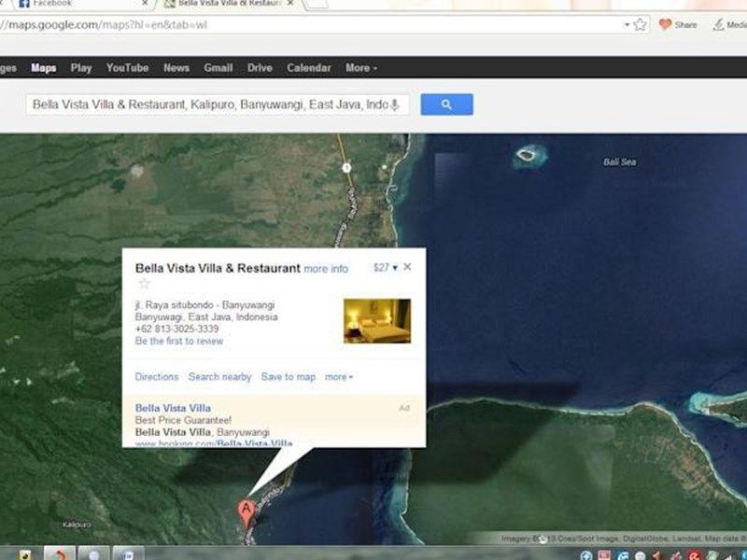Click the Search nearby link
The height and width of the screenshot is (560, 747).
pyautogui.click(x=219, y=377)
